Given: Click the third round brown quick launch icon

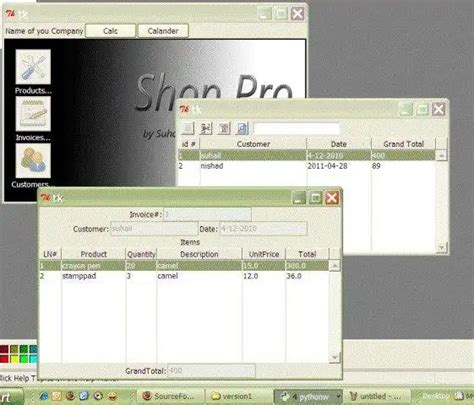Looking at the screenshot, I should 70,396.
